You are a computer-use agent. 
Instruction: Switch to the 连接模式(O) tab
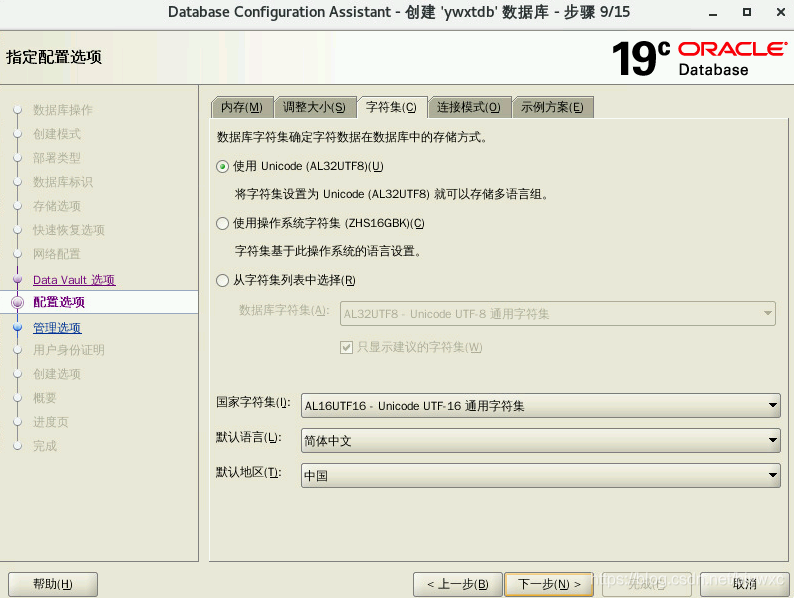(x=469, y=107)
